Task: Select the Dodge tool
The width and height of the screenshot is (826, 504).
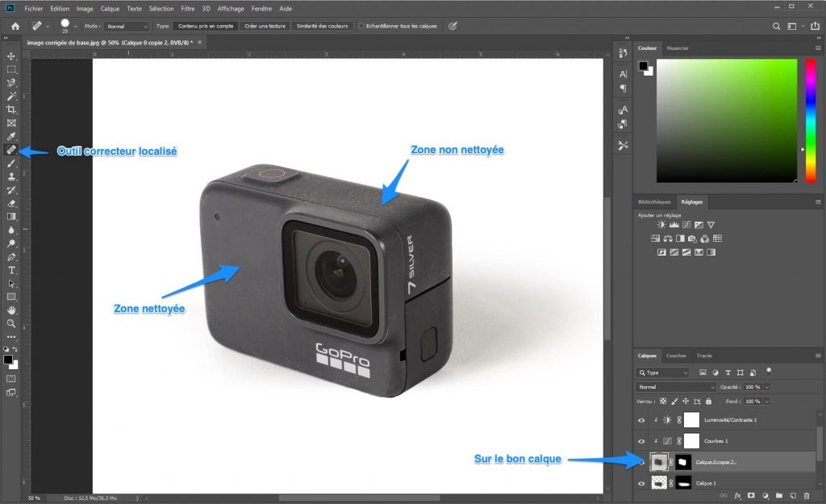Action: pyautogui.click(x=11, y=244)
